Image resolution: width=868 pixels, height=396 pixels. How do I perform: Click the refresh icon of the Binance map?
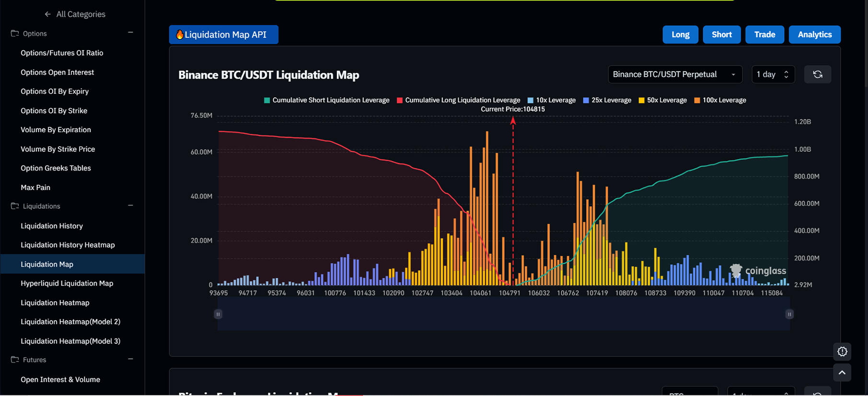[818, 74]
